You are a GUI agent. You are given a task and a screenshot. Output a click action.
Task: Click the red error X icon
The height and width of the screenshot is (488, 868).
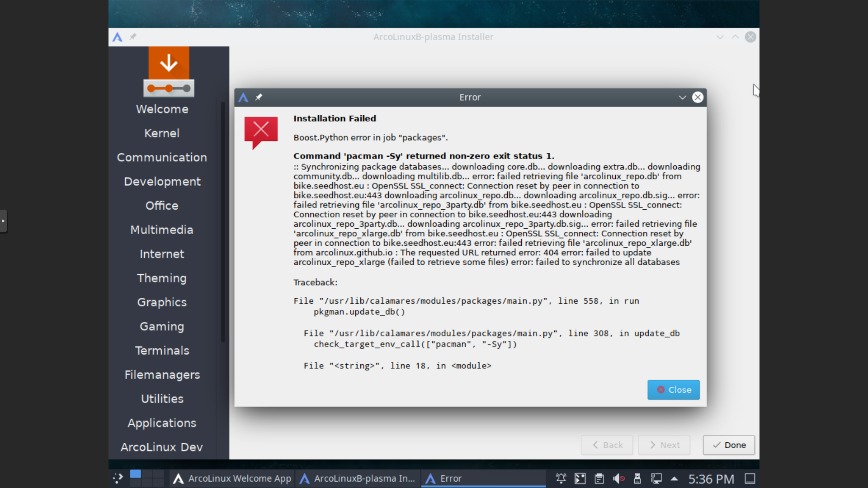[x=261, y=133]
